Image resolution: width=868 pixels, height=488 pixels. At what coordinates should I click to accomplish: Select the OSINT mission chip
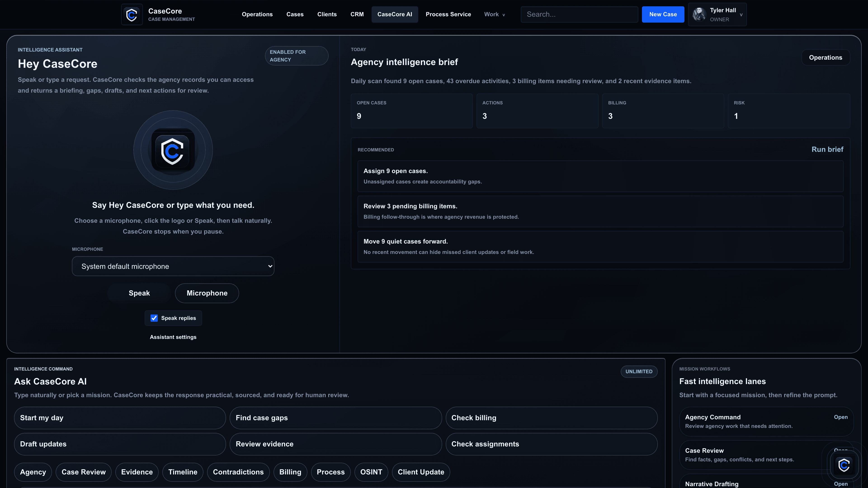coord(371,472)
